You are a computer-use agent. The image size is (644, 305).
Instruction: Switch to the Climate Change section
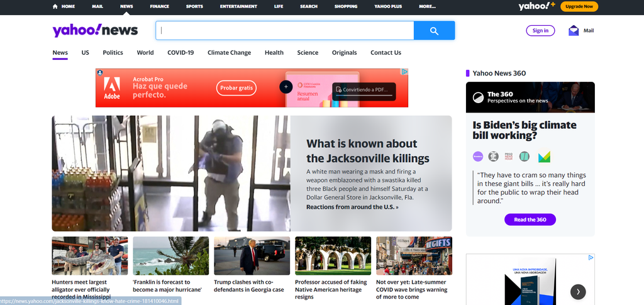(x=229, y=53)
